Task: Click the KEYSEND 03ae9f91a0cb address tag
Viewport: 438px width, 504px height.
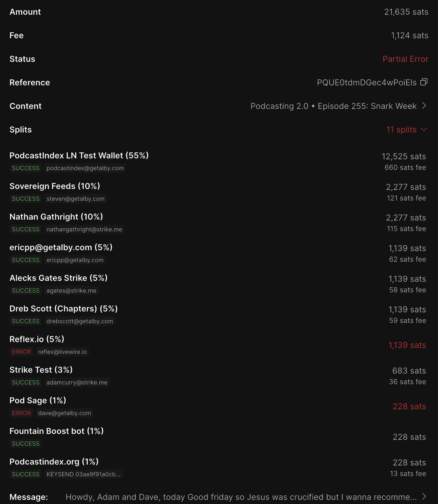Action: pos(84,474)
